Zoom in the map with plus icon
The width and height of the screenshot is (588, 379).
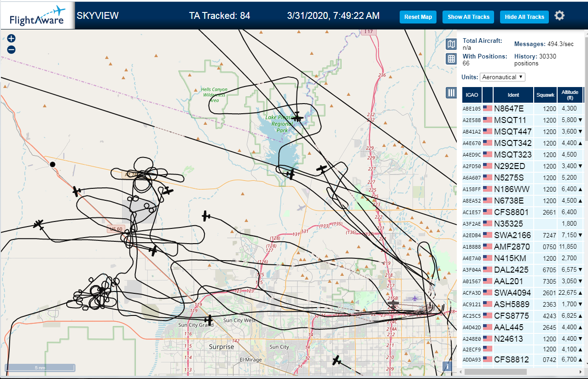12,39
